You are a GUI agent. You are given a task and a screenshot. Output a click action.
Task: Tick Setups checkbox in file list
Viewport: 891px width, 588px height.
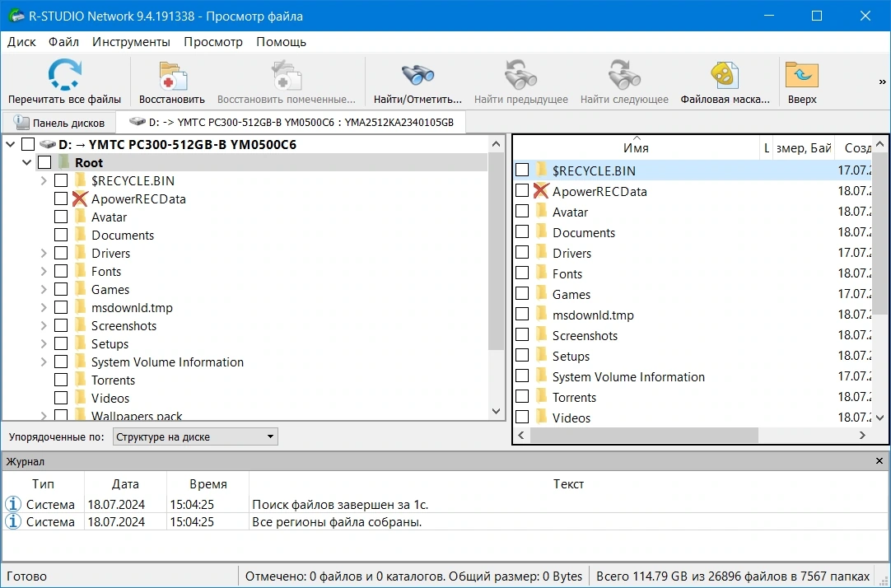[x=521, y=356]
